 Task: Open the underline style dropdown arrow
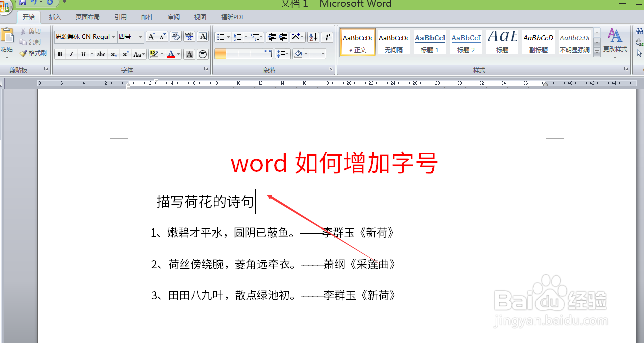92,54
